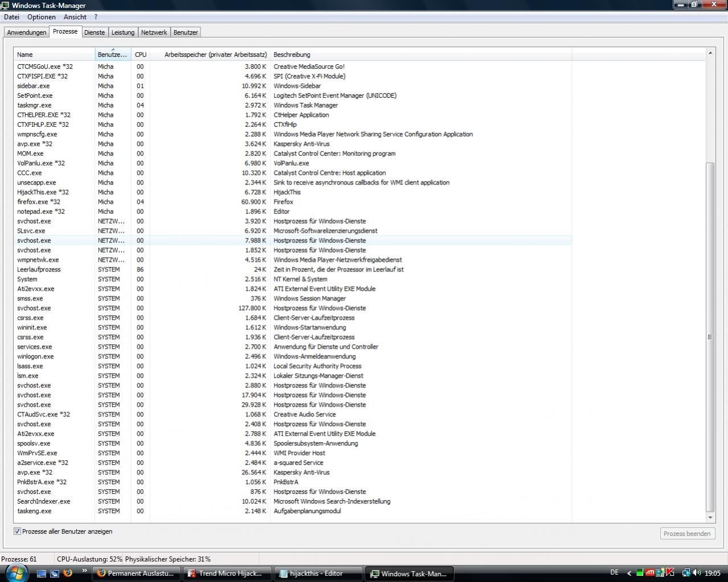Open the Datei menu
The height and width of the screenshot is (582, 728).
tap(11, 17)
